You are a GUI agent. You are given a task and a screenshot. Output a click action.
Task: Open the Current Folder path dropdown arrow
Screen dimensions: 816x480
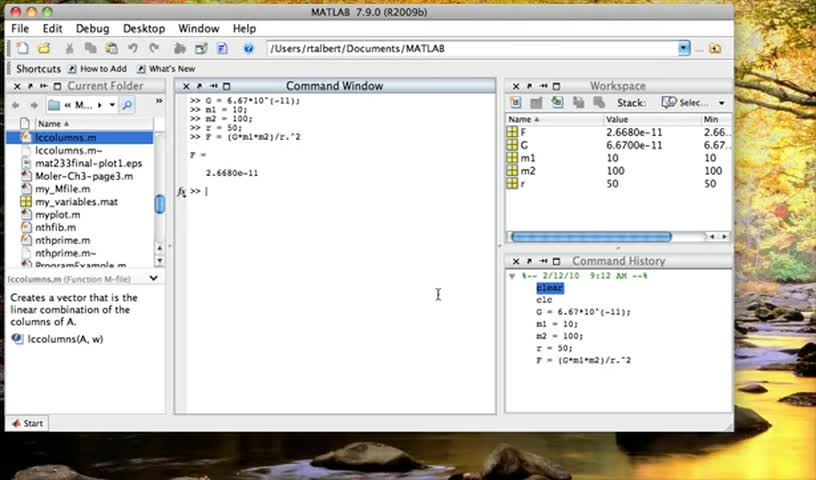click(x=112, y=105)
